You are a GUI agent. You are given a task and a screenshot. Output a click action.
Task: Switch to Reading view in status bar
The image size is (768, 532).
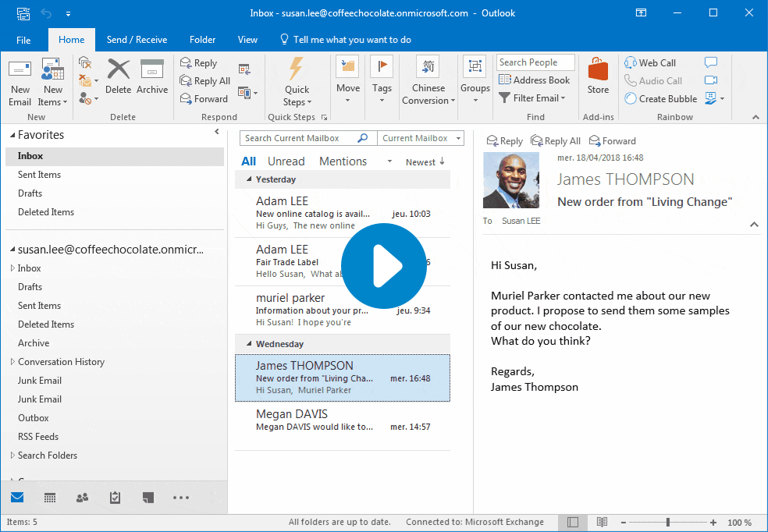point(602,522)
